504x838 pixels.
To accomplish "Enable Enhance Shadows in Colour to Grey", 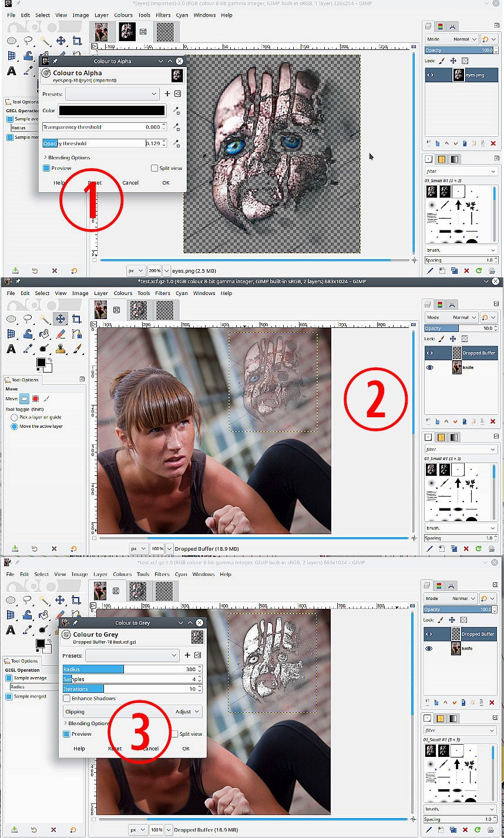I will tap(66, 698).
